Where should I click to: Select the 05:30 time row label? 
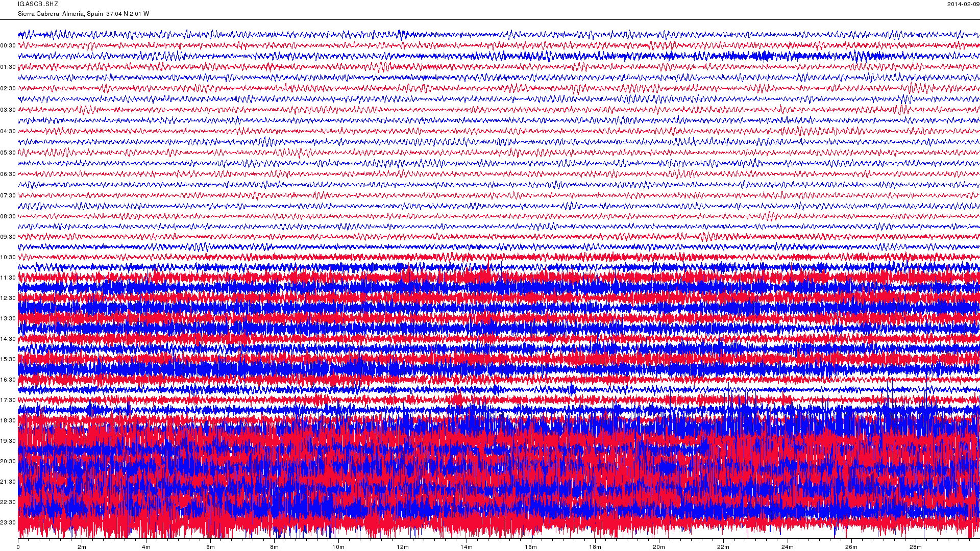[8, 153]
